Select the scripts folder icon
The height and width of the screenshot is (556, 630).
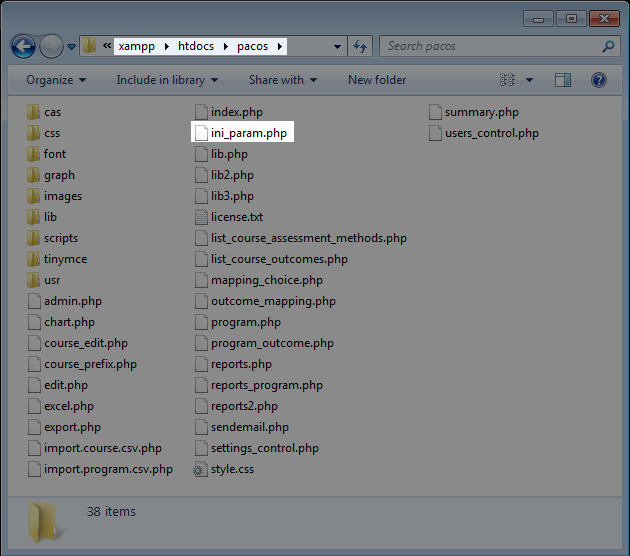click(33, 238)
